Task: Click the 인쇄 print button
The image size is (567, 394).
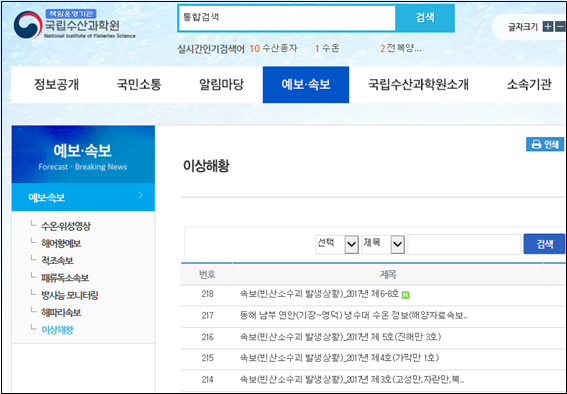Action: (545, 144)
